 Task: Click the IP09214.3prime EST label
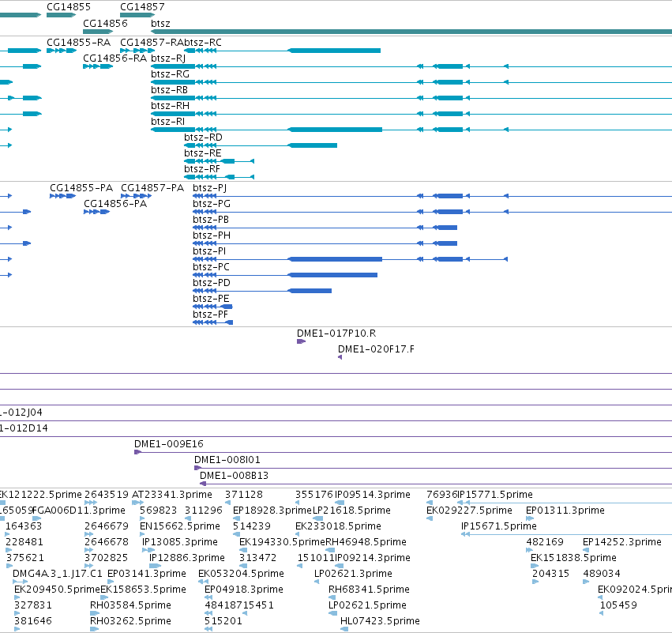pyautogui.click(x=373, y=558)
